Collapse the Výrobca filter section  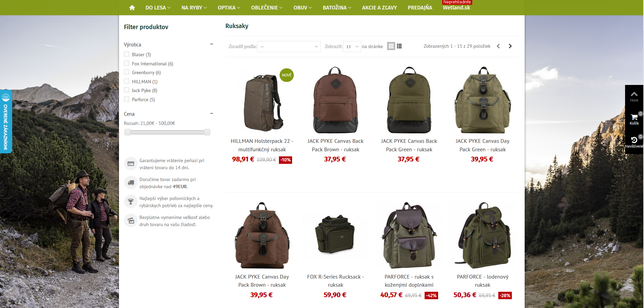(x=212, y=44)
